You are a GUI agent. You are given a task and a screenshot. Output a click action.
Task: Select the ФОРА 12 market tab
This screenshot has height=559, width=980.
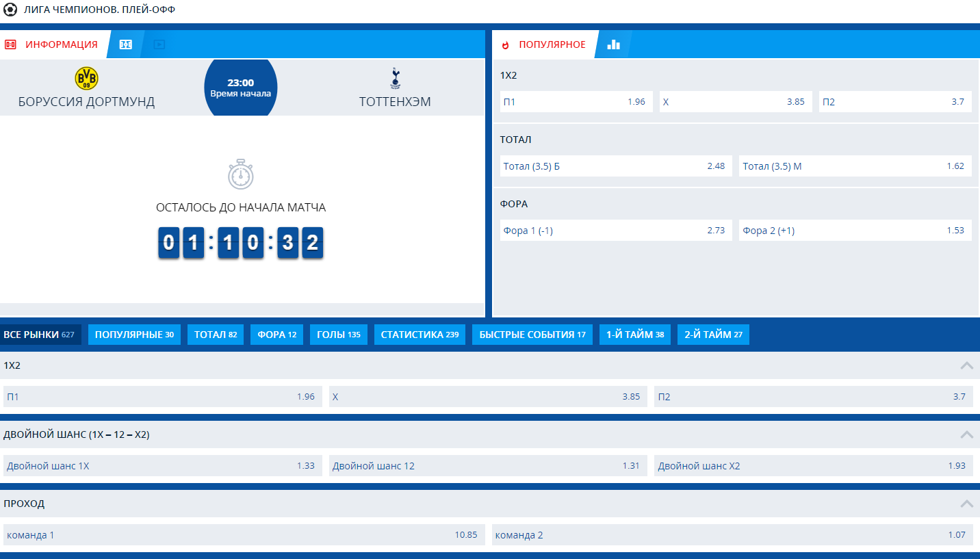(x=276, y=335)
